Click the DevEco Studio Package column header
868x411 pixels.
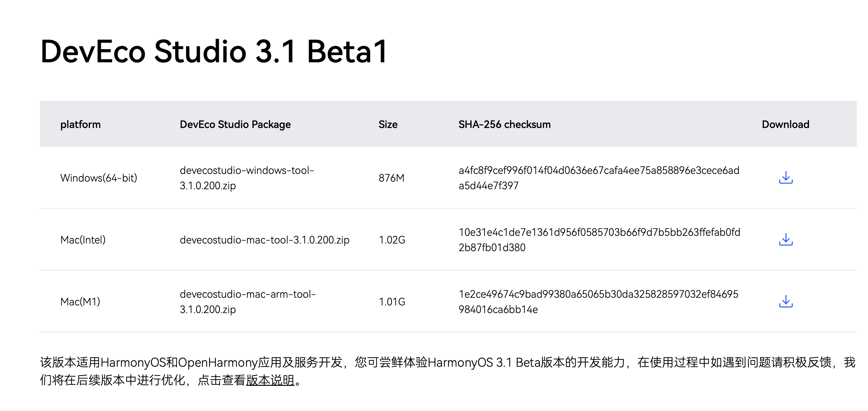pos(235,124)
